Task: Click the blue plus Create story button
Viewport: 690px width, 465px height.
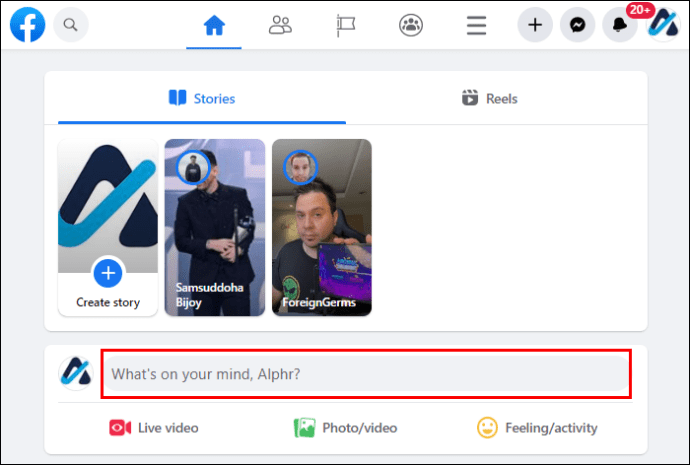Action: point(108,273)
